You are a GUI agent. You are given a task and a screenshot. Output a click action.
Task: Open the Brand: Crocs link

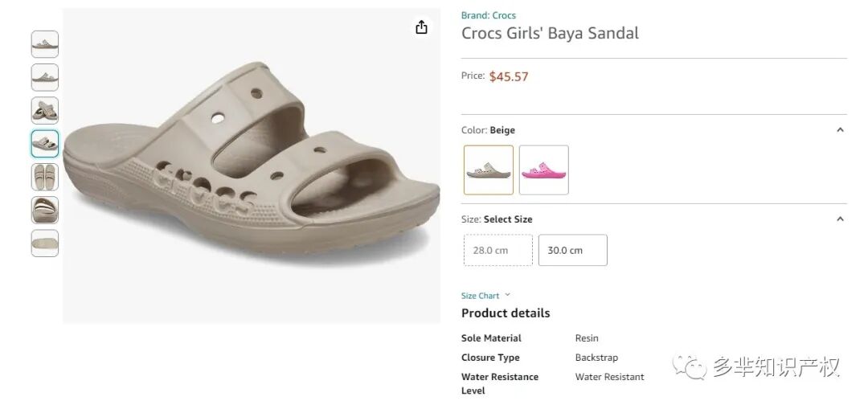[489, 15]
